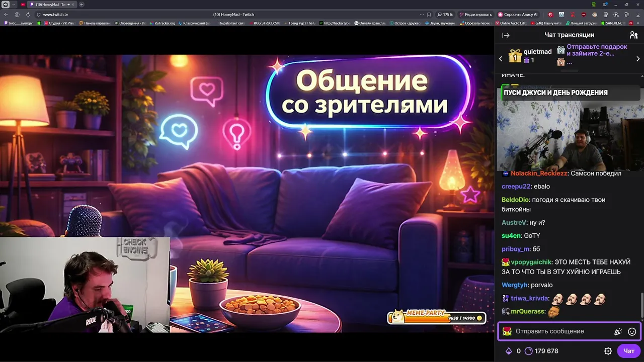
Task: Collapse the stream chat panel arrow
Action: (506, 35)
